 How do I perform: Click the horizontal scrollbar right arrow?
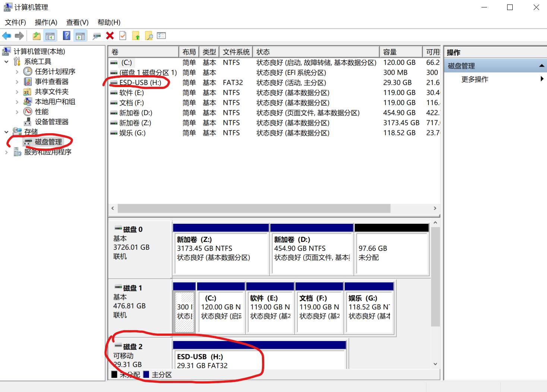click(x=435, y=208)
